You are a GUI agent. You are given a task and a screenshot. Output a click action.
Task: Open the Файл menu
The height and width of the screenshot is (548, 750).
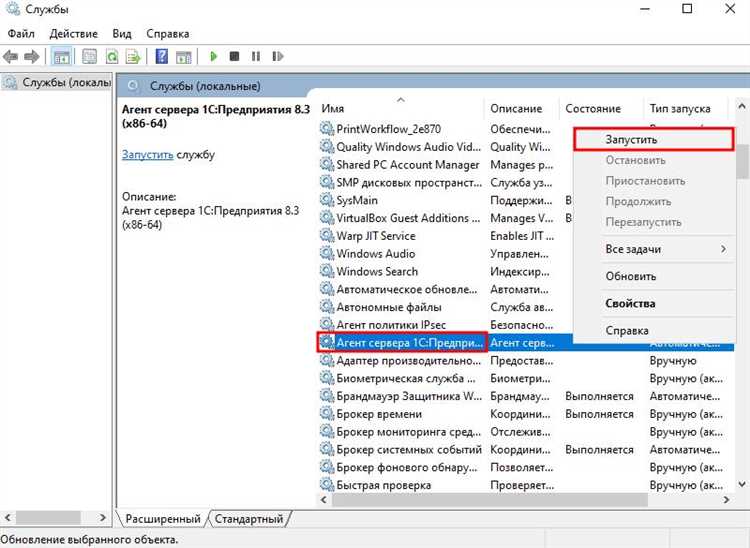coord(21,34)
